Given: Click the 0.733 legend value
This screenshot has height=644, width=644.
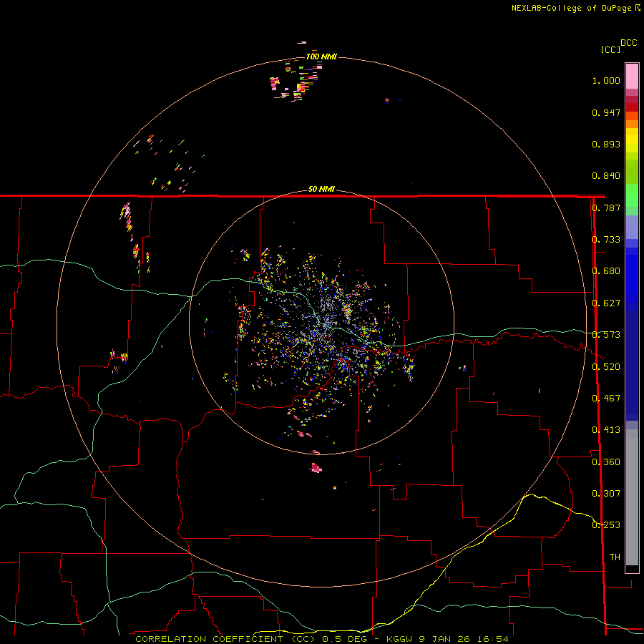Looking at the screenshot, I should click(606, 240).
